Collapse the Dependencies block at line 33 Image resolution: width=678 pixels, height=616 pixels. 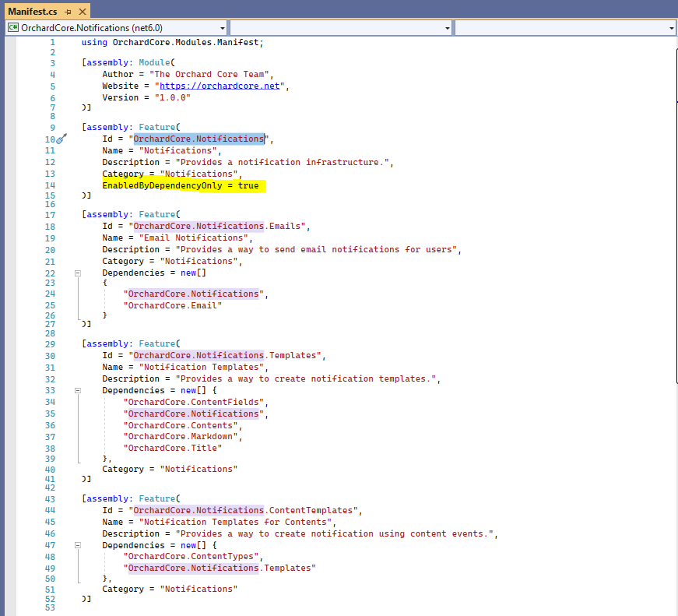78,390
